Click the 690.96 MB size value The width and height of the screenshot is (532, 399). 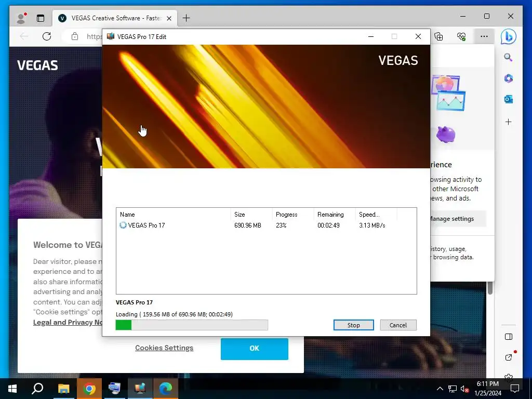pyautogui.click(x=248, y=225)
